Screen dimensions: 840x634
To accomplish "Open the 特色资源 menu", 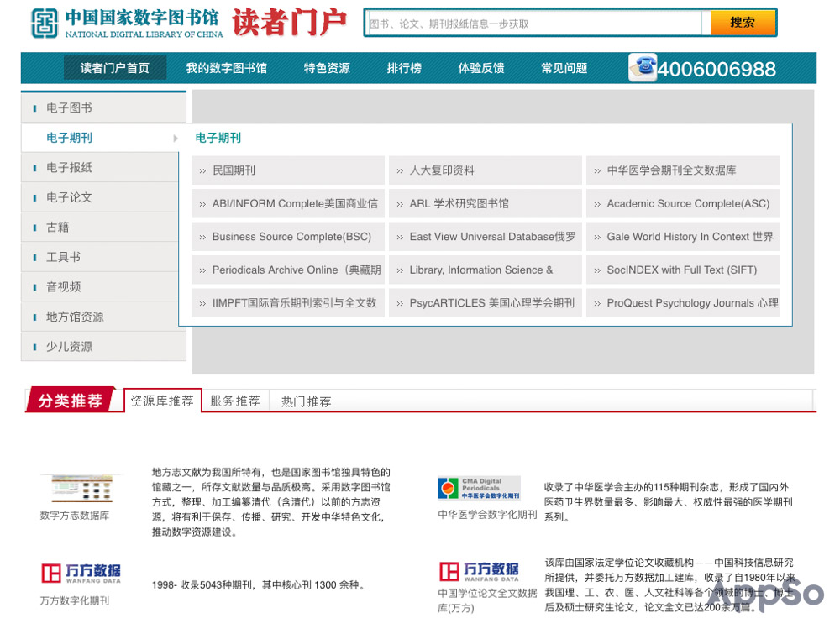I will 327,68.
